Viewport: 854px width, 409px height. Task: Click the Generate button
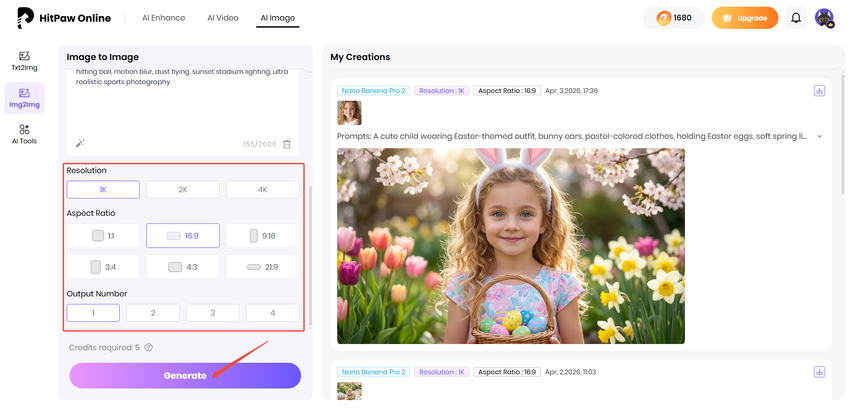(184, 375)
